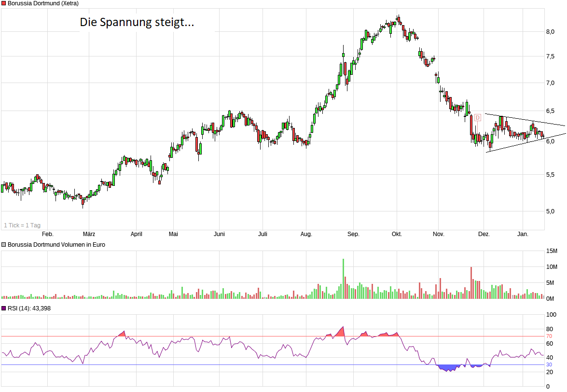The width and height of the screenshot is (567, 392).
Task: Click the 'Dez.' month label
Action: (x=484, y=234)
